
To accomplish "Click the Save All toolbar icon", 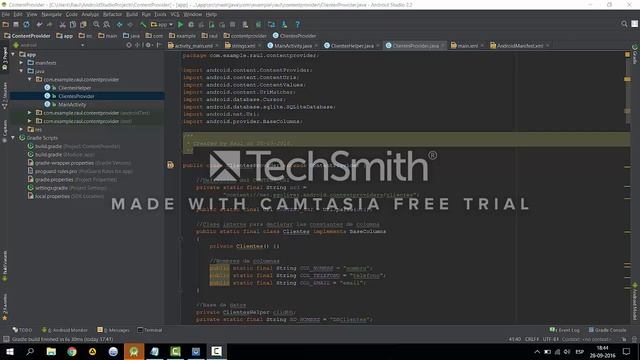I will point(16,24).
